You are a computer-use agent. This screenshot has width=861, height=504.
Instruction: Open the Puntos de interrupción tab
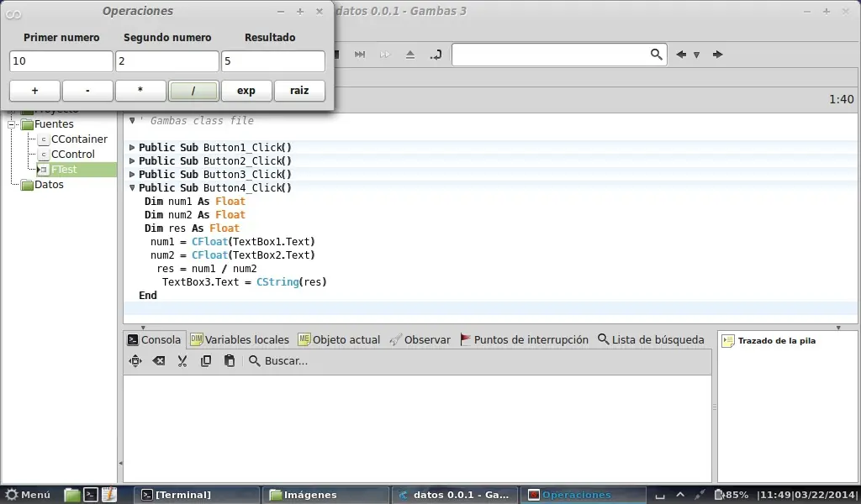tap(524, 340)
